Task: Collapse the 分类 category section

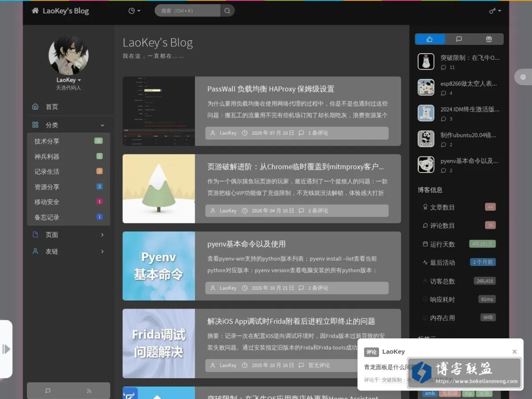Action: 68,125
